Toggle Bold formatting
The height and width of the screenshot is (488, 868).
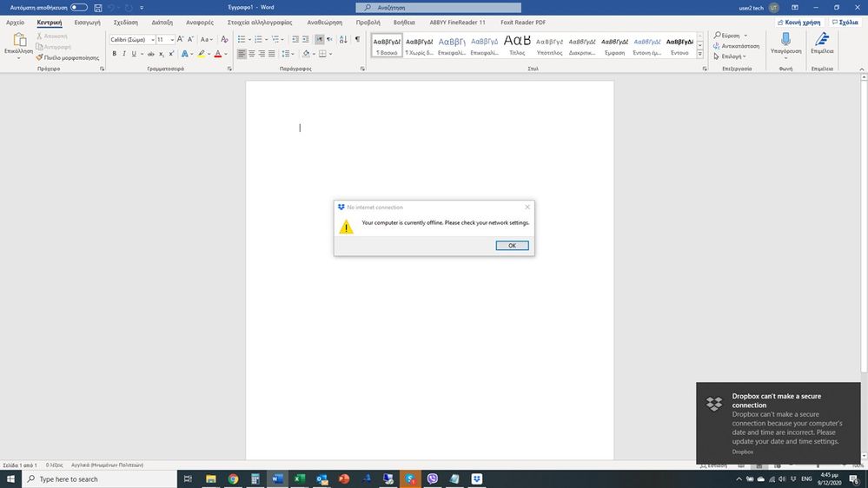(x=115, y=54)
